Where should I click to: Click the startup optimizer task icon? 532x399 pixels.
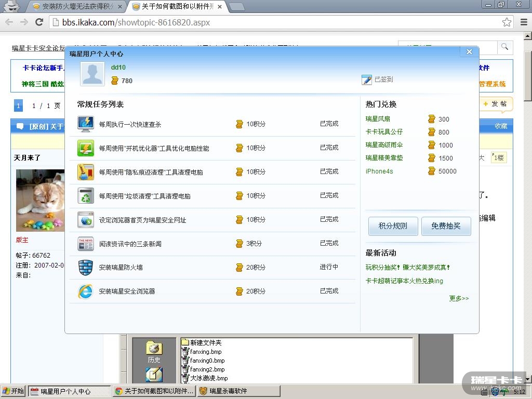86,148
